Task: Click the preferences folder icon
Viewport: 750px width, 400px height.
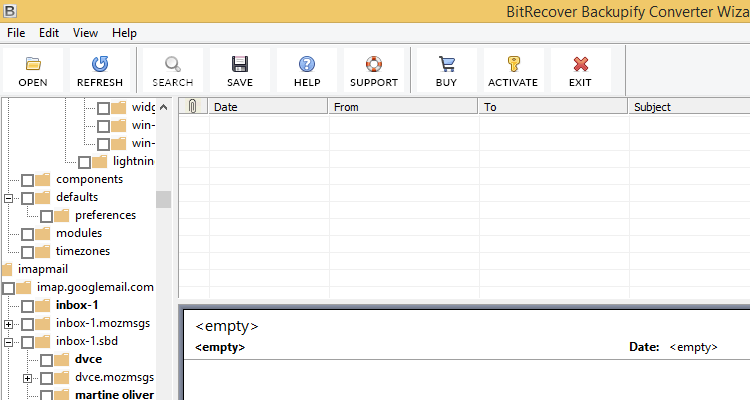Action: (62, 216)
